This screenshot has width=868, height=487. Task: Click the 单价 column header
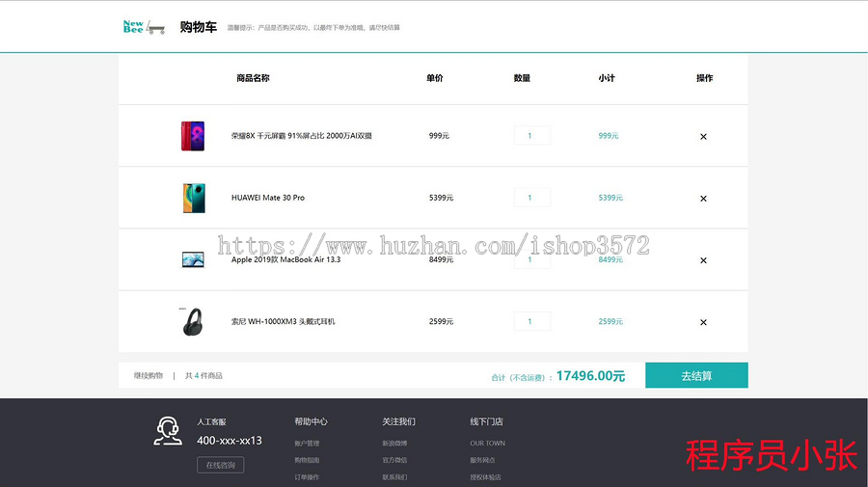(435, 78)
